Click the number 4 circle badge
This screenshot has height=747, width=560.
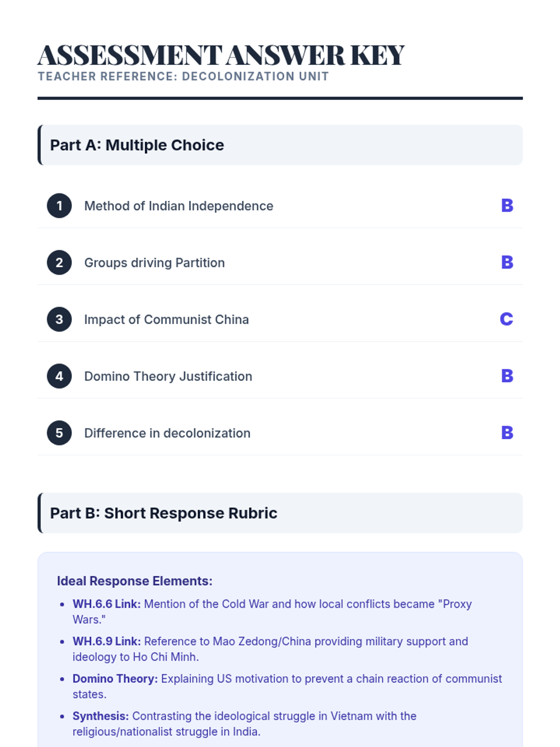pos(59,376)
